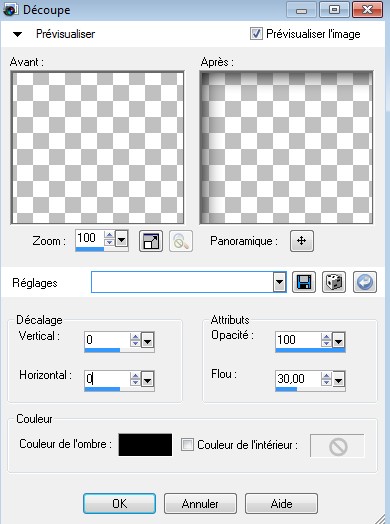Screen dimensions: 390x524
Task: Open the Opacité slider dropdown arrow
Action: click(339, 341)
